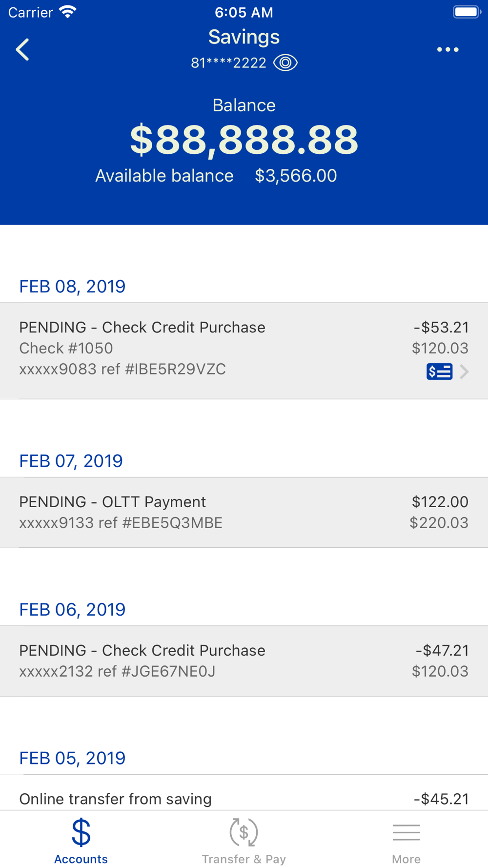Expand chevron on Check #1050 transaction
The image size is (488, 868).
[x=464, y=372]
